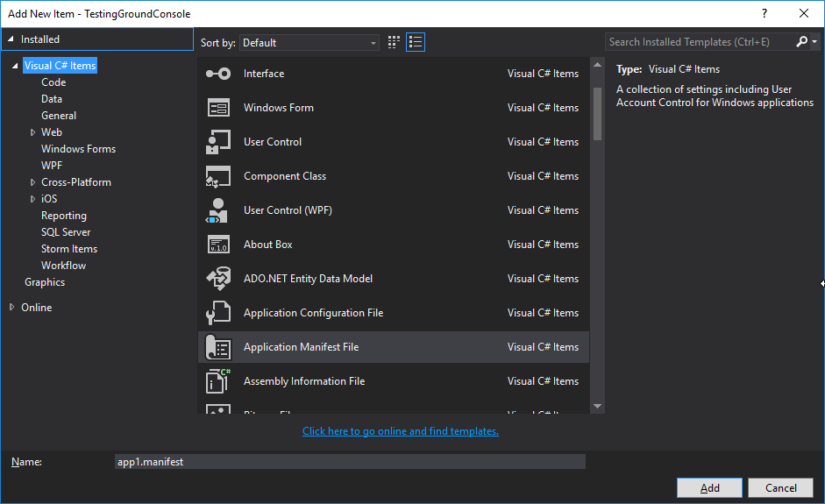Switch to medium icons view
The height and width of the screenshot is (504, 825).
(x=395, y=42)
